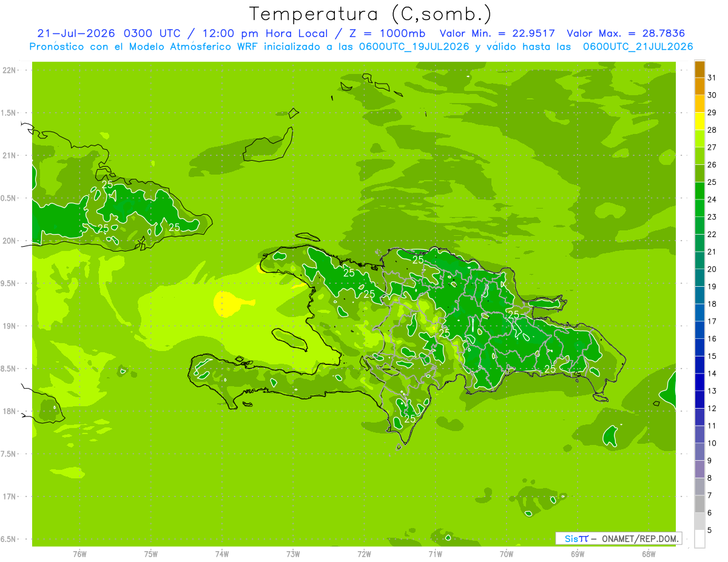Click the "69W" longitude axis label

click(578, 554)
